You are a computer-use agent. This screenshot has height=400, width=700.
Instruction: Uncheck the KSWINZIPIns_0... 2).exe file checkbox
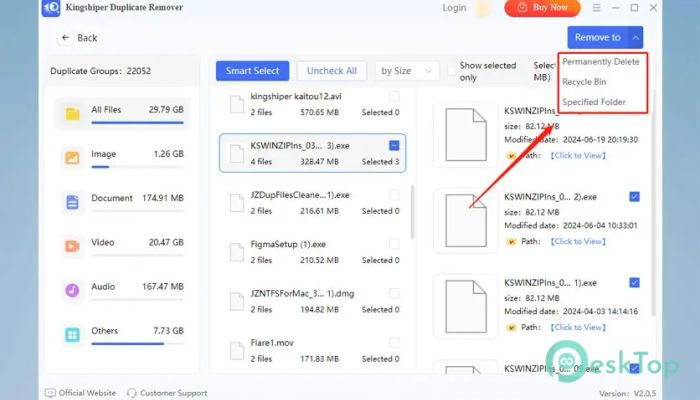point(634,196)
